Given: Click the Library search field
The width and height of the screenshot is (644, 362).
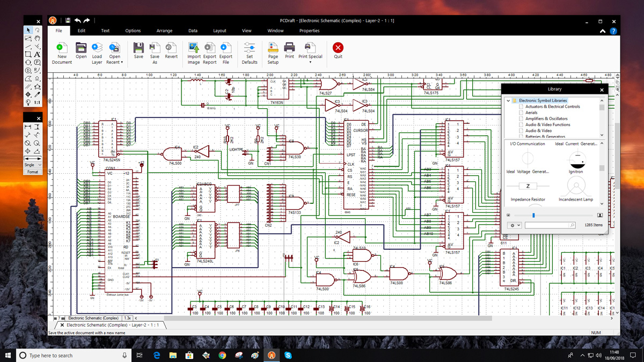Looking at the screenshot, I should (x=547, y=225).
